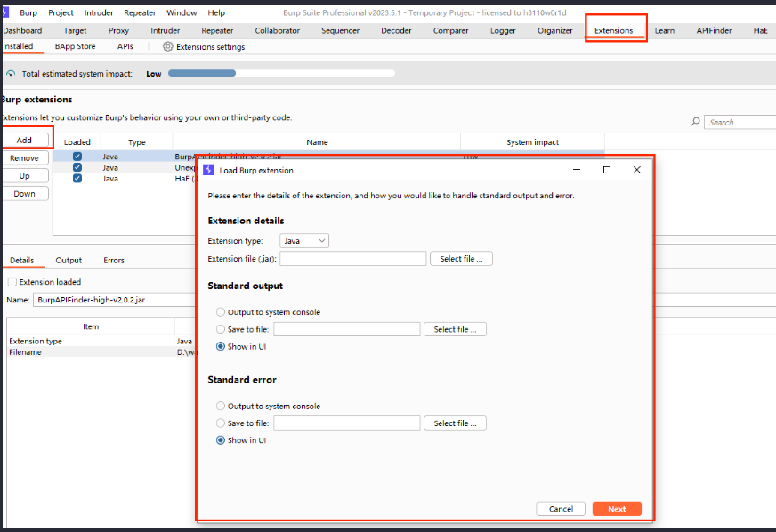The height and width of the screenshot is (532, 776).
Task: Click Standard output Save to file field
Action: pos(347,329)
